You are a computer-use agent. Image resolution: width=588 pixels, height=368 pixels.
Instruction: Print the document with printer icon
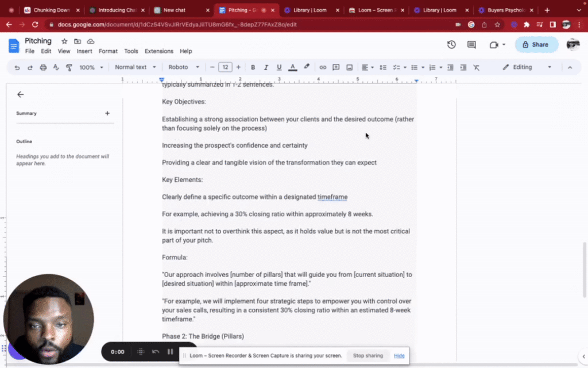coord(43,68)
